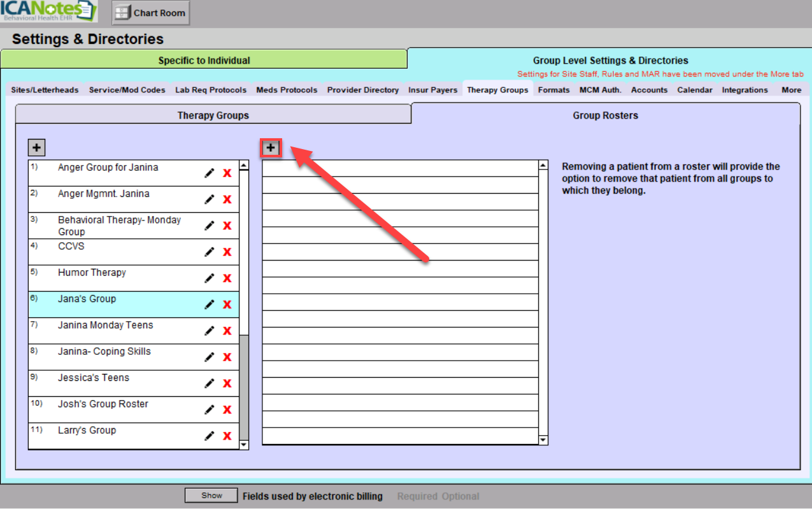Click the first empty roster row
812x509 pixels.
[400, 168]
